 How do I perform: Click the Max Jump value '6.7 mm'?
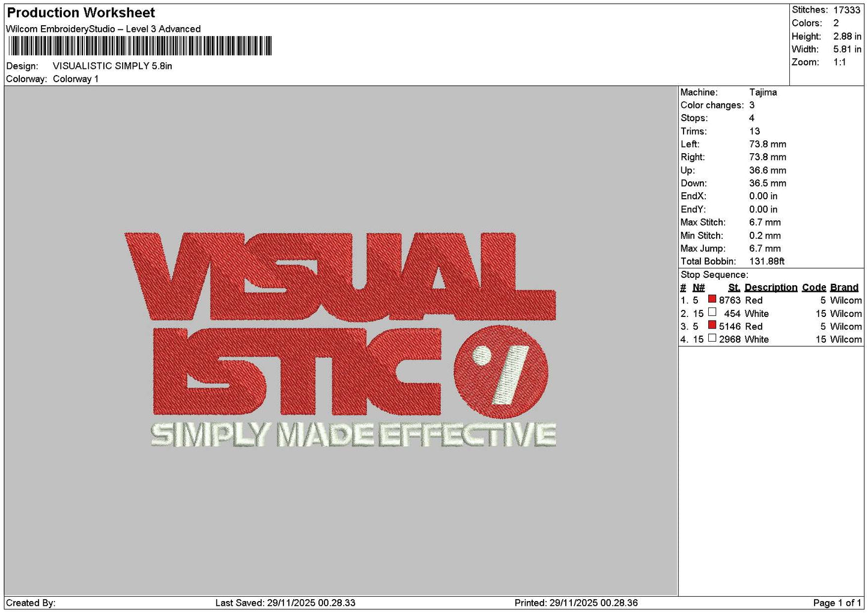765,249
